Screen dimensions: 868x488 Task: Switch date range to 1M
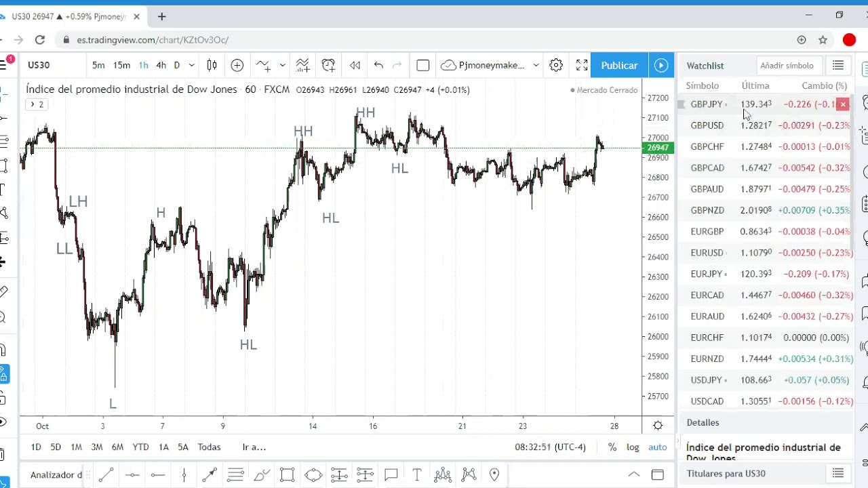[76, 447]
